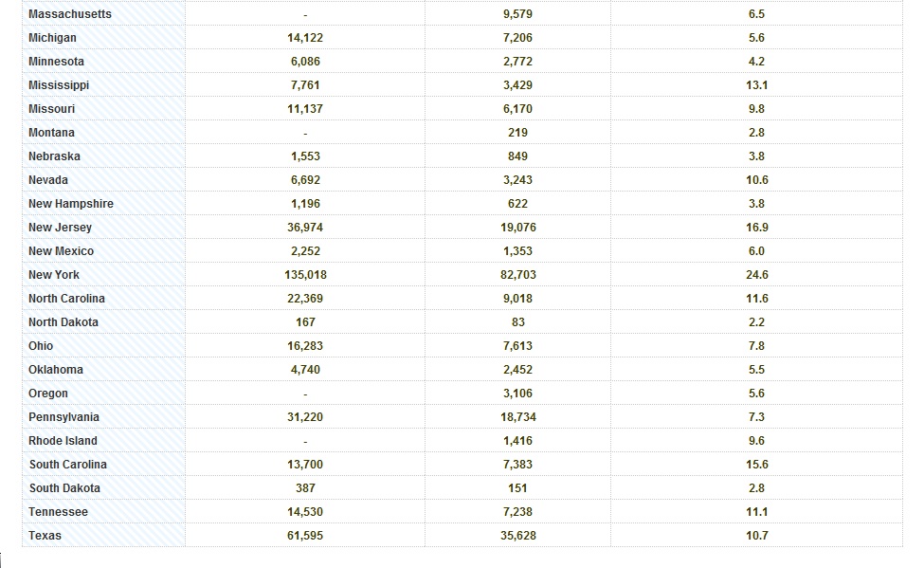The width and height of the screenshot is (924, 568).
Task: Select New Jersey's 36,974 value
Action: pos(305,227)
